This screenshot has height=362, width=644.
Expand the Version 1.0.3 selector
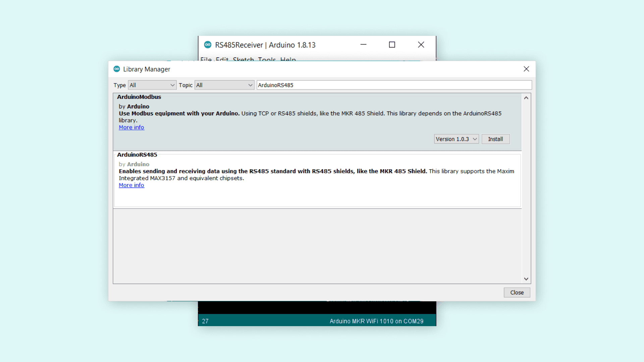[456, 139]
